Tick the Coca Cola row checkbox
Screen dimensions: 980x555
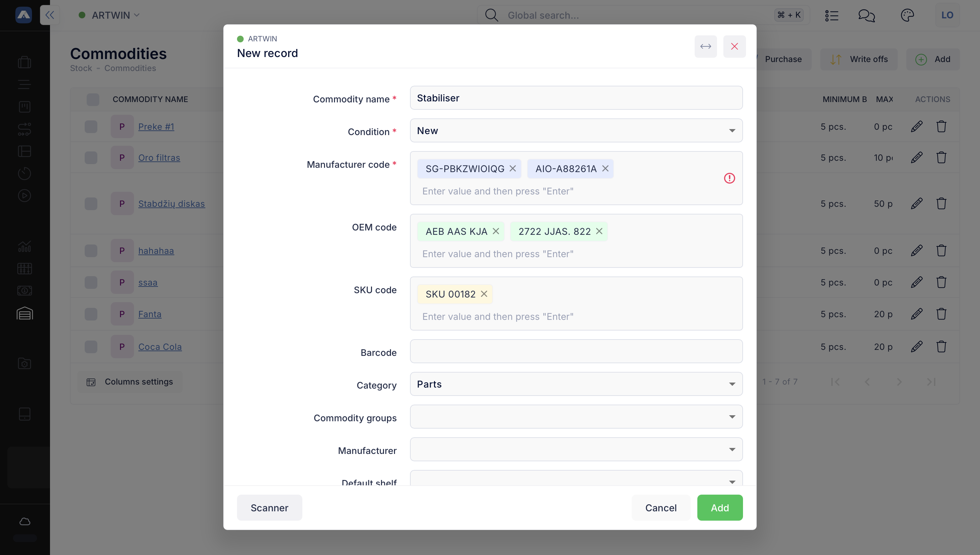(91, 347)
